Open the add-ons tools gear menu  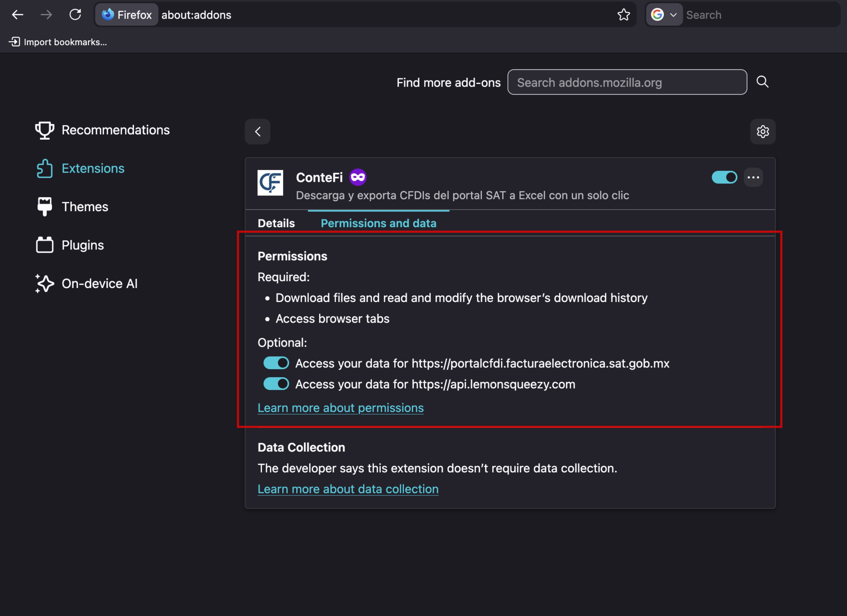pos(763,132)
